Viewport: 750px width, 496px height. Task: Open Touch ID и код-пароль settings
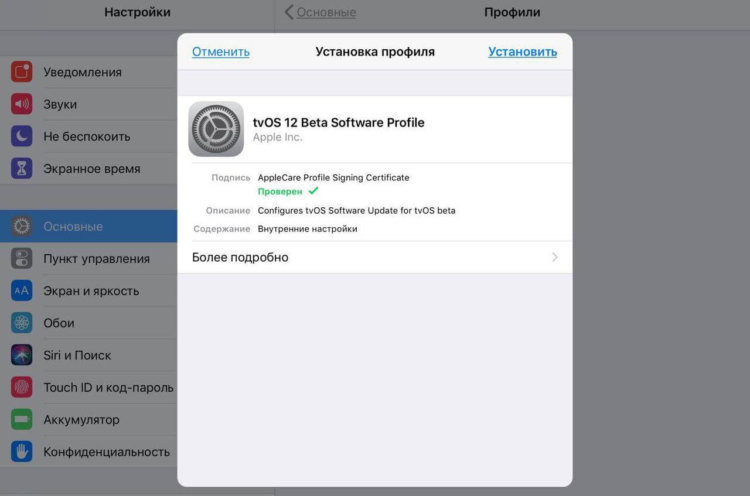pyautogui.click(x=88, y=387)
